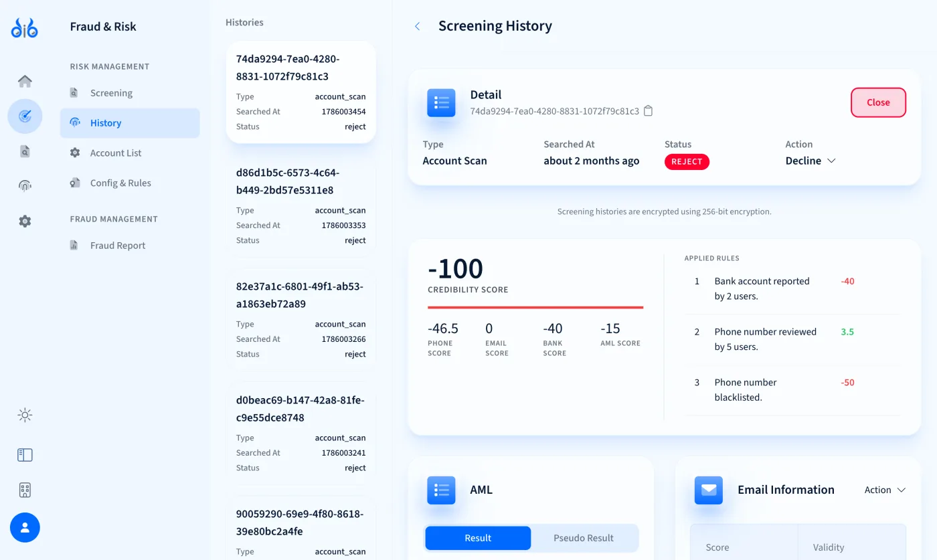
Task: Click the 'Phone number blacklisted' rule
Action: pyautogui.click(x=792, y=390)
